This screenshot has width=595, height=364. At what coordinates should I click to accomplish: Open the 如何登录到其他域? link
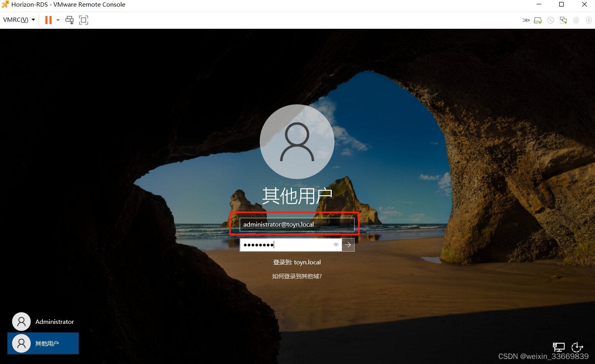(x=297, y=276)
